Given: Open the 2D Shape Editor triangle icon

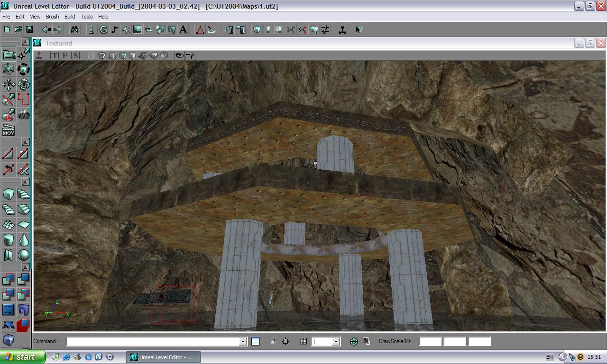Looking at the screenshot, I should (200, 29).
